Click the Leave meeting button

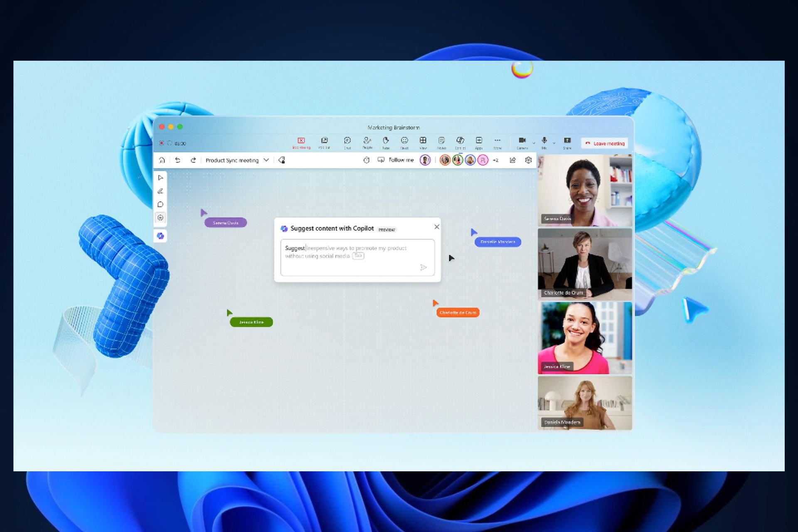(605, 143)
